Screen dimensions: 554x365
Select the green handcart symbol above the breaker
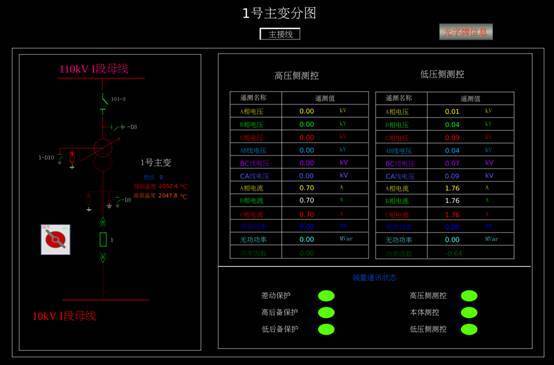click(103, 222)
